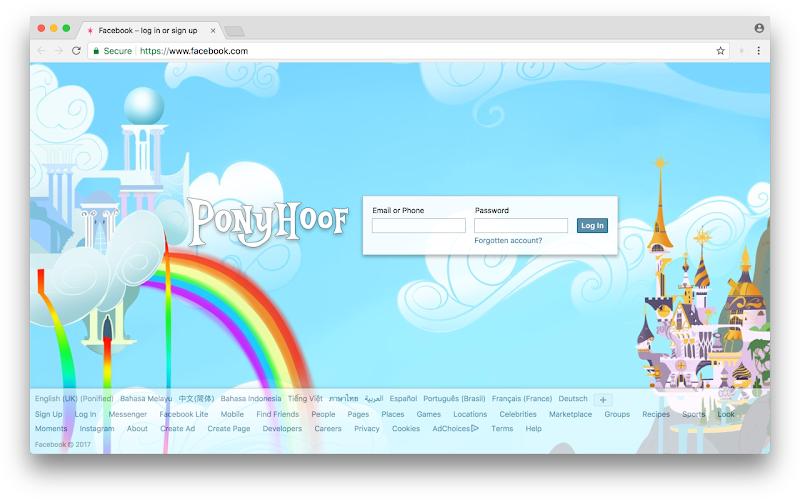This screenshot has height=500, width=800.
Task: Open the Games footer link
Action: tap(429, 414)
